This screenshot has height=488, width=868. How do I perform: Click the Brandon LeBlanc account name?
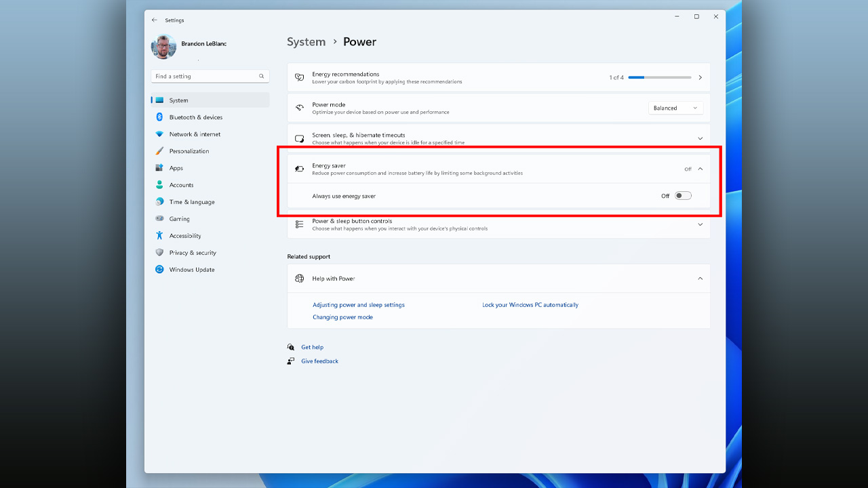coord(204,43)
